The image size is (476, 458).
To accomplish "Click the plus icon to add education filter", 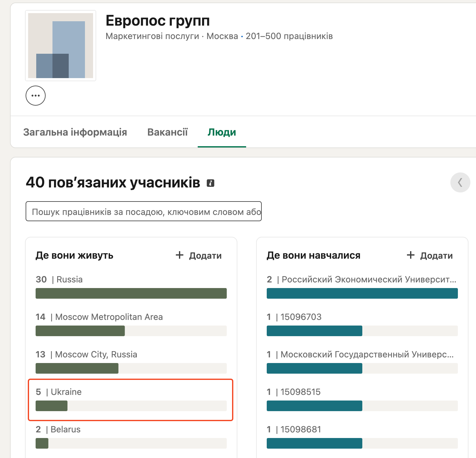I will tap(410, 255).
